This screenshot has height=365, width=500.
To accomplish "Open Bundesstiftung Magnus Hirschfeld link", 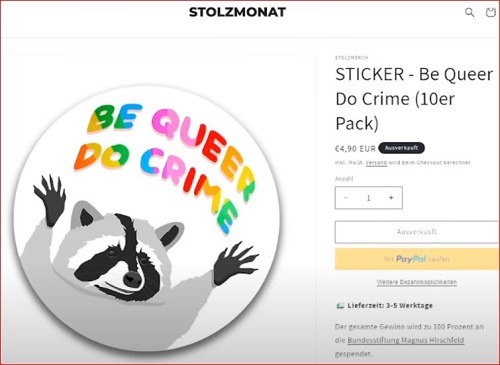I will coord(406,340).
